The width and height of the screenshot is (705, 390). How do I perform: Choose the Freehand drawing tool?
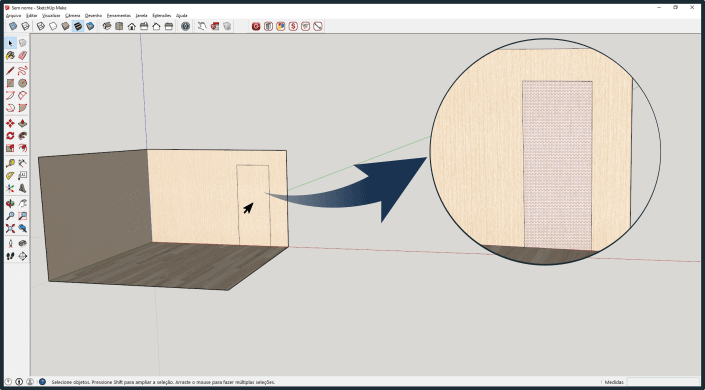22,71
